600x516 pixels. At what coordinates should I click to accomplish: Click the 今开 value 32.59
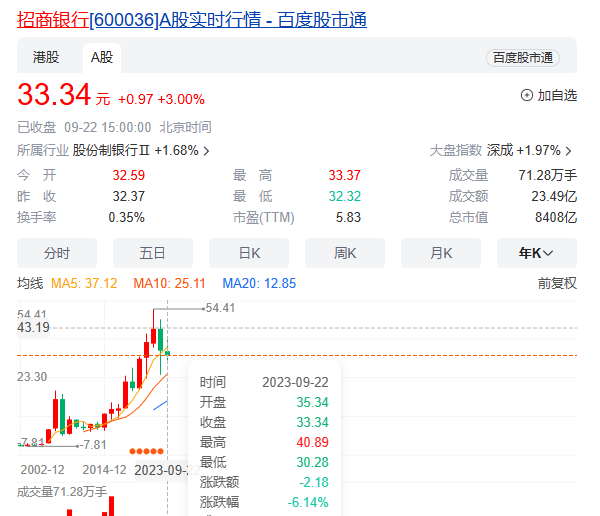[129, 175]
